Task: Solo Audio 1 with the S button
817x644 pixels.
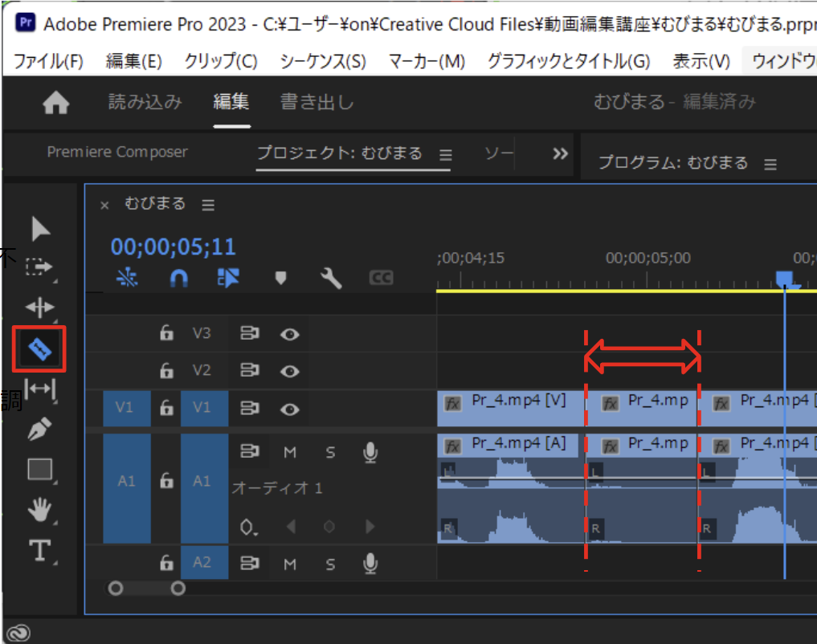Action: point(330,451)
